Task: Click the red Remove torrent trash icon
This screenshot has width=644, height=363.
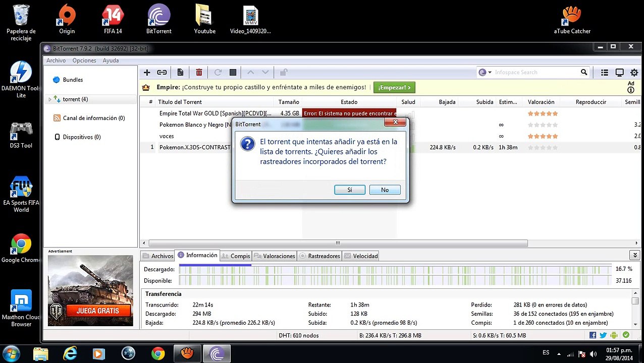Action: point(199,73)
